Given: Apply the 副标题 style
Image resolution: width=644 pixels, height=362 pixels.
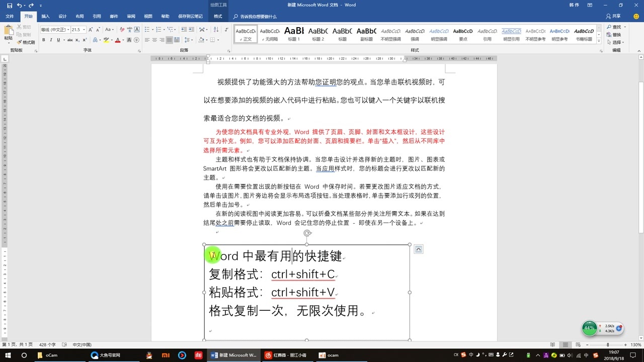Looking at the screenshot, I should (366, 34).
